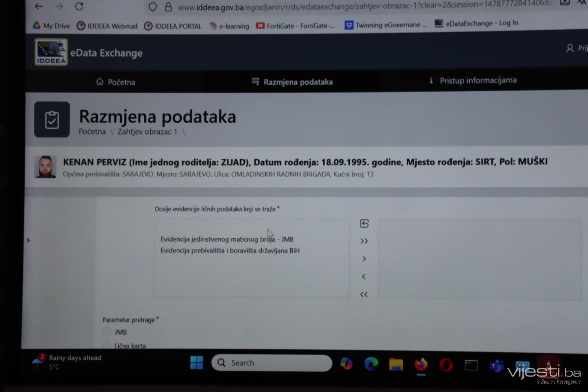
Task: Select the JMB radio button
Action: (107, 332)
